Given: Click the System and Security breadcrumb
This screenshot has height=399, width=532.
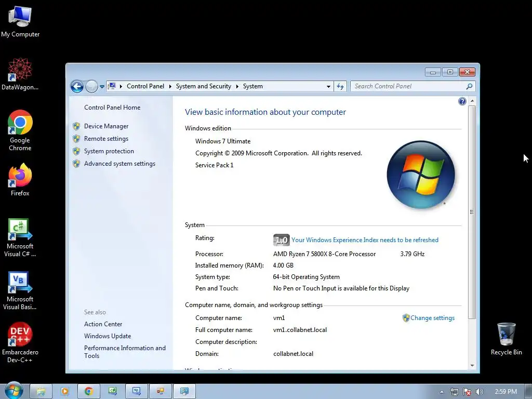Looking at the screenshot, I should coord(204,86).
